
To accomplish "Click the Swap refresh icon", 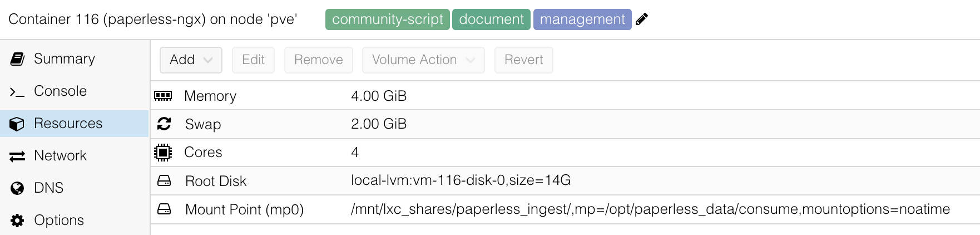I will [x=164, y=124].
